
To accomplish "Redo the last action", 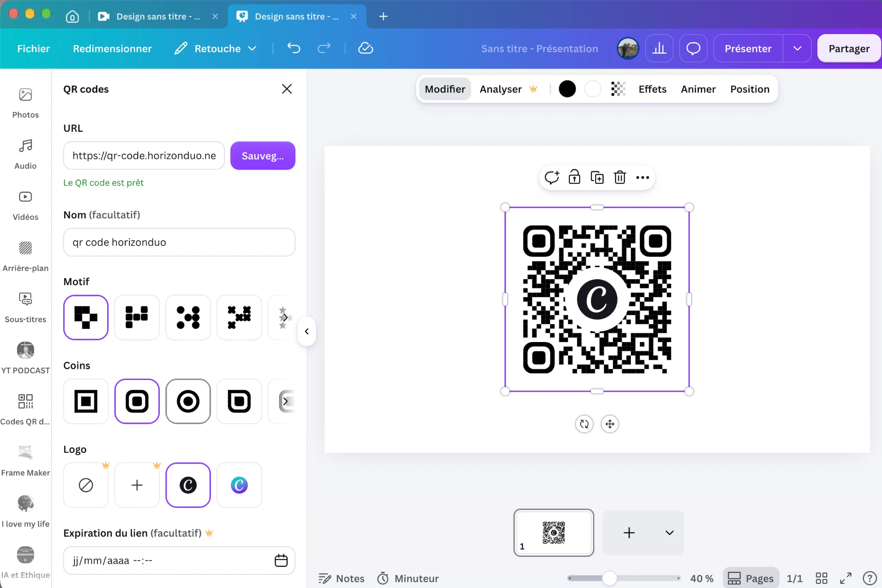I will pos(324,48).
